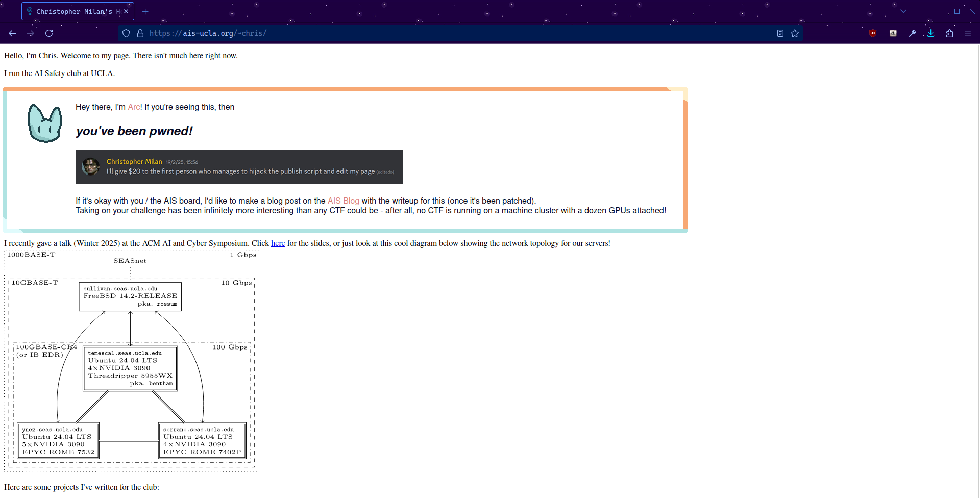This screenshot has height=498, width=980.
Task: Bookmark this page with the star
Action: tap(795, 33)
